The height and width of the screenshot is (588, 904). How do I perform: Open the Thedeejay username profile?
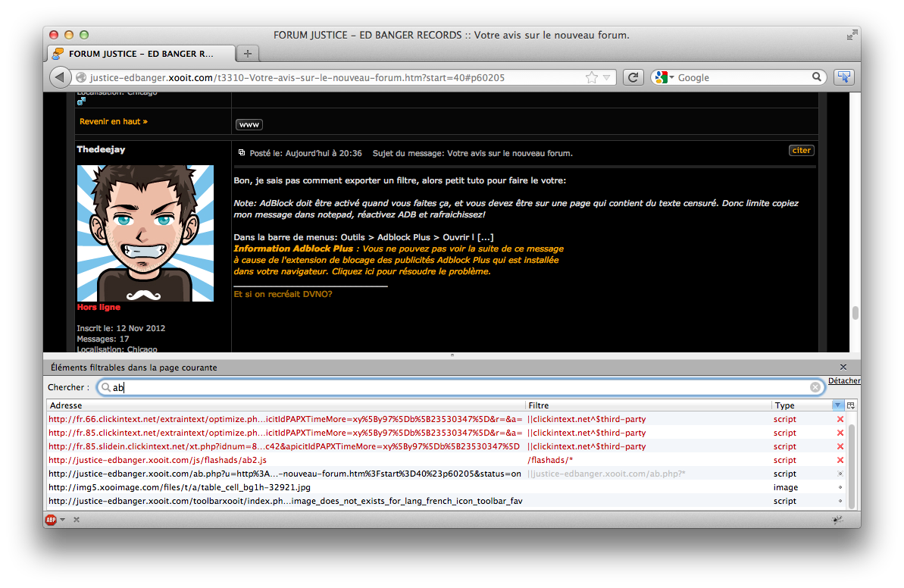(101, 149)
